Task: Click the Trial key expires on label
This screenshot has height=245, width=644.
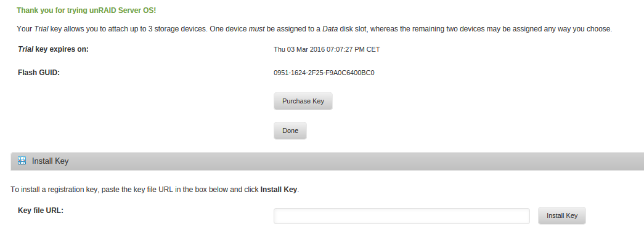Action: (54, 49)
